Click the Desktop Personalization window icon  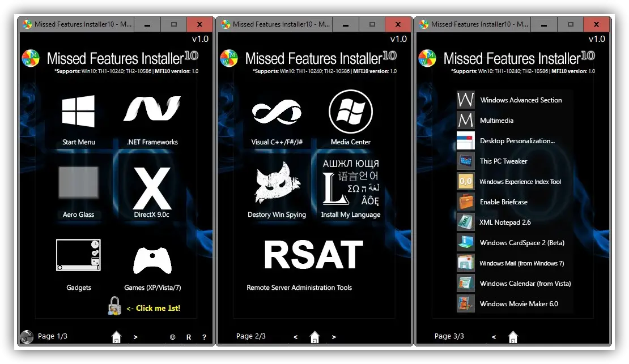pyautogui.click(x=466, y=141)
